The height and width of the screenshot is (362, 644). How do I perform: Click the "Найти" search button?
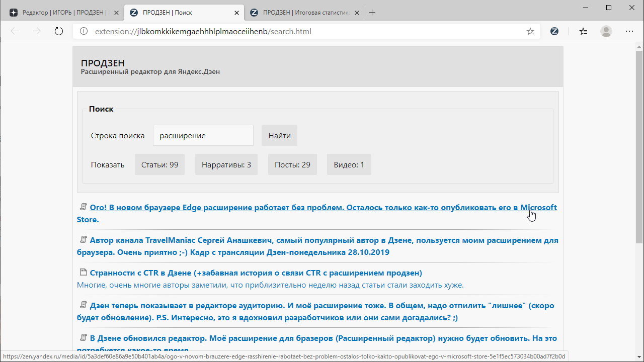pyautogui.click(x=279, y=135)
